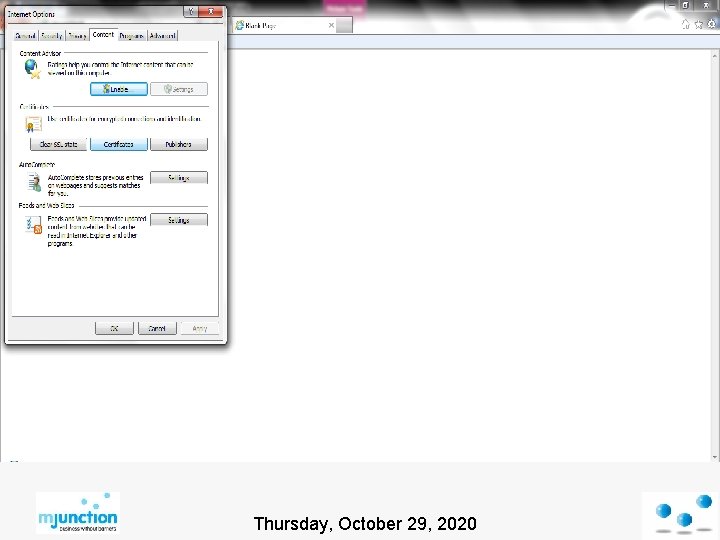The width and height of the screenshot is (720, 540).
Task: Select the Blank Page browser tab
Action: tap(284, 26)
